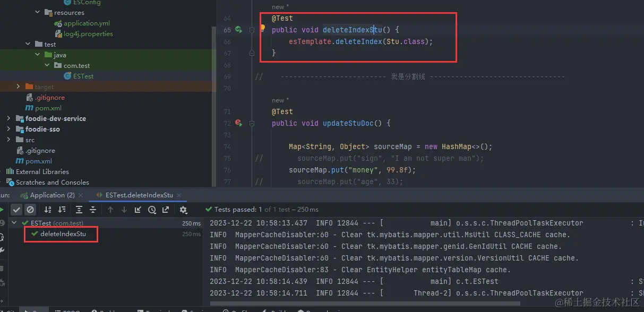
Task: Click the yellow lightbulb intention icon
Action: click(x=262, y=28)
